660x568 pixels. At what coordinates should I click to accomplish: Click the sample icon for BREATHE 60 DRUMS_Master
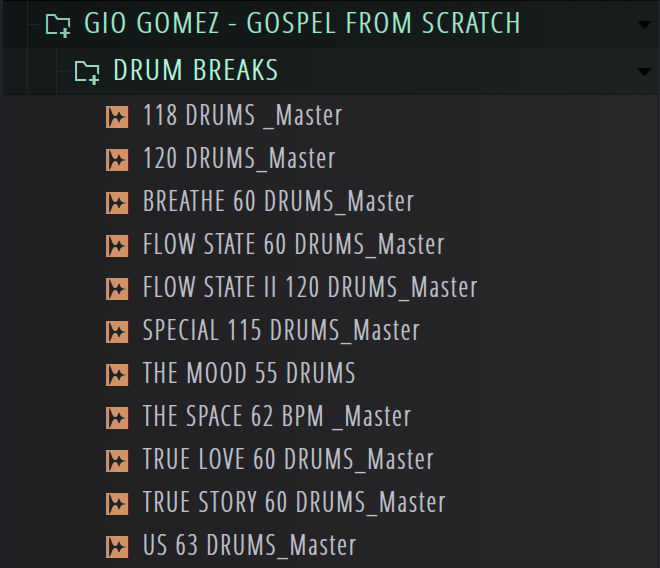(x=117, y=202)
